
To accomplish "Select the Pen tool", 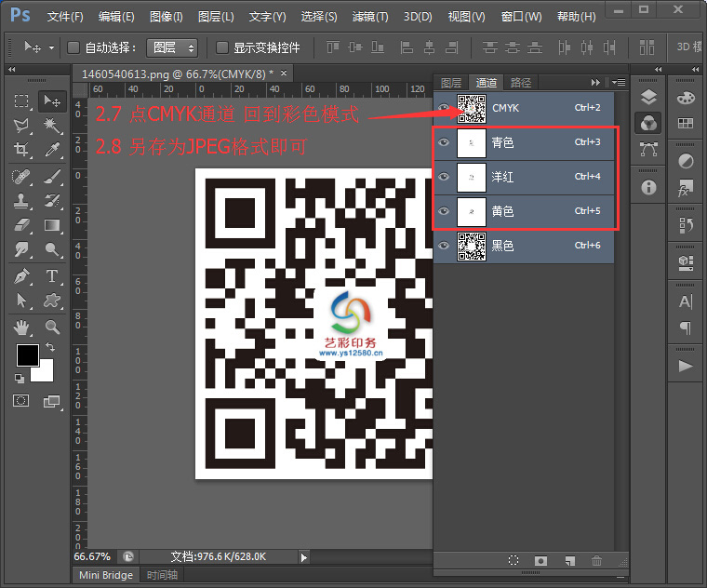I will tap(22, 276).
